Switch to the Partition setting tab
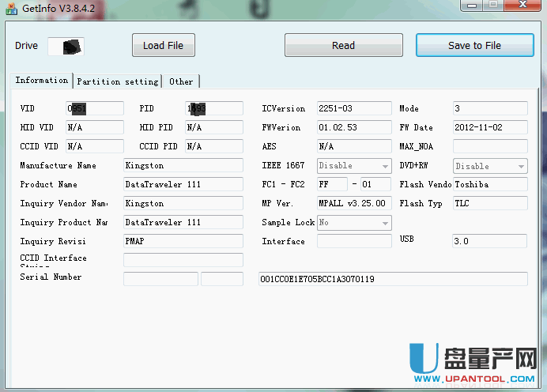This screenshot has width=547, height=392. coord(118,81)
